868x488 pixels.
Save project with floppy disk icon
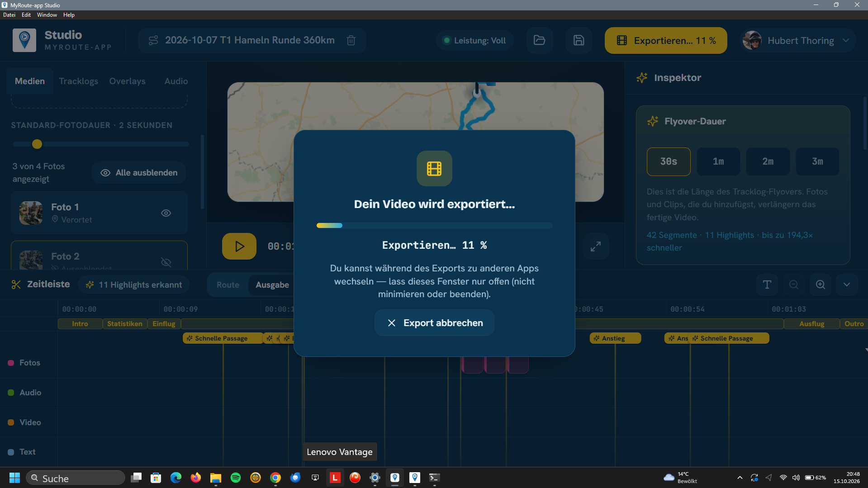(x=579, y=40)
